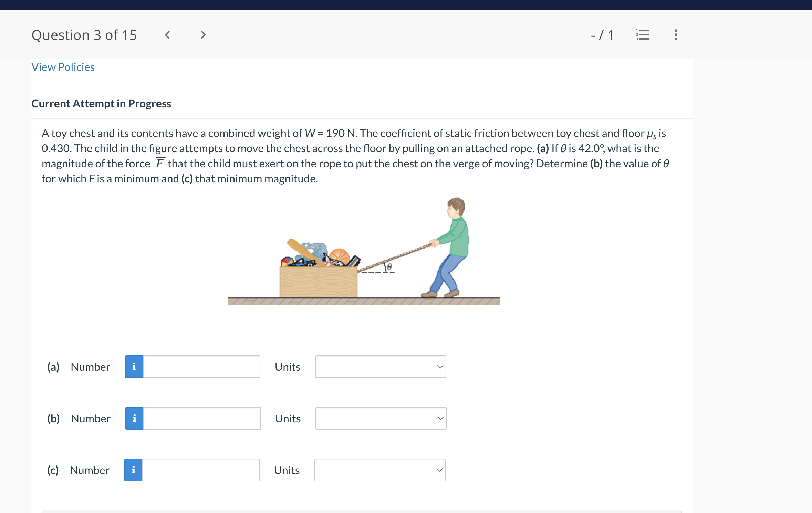The width and height of the screenshot is (812, 513).
Task: Open the Units dropdown for part (a)
Action: coord(380,366)
